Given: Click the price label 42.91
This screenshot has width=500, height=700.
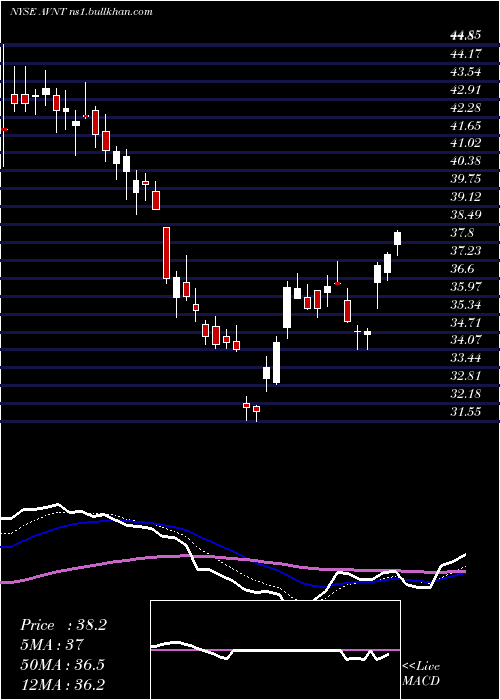Looking at the screenshot, I should pos(466,90).
